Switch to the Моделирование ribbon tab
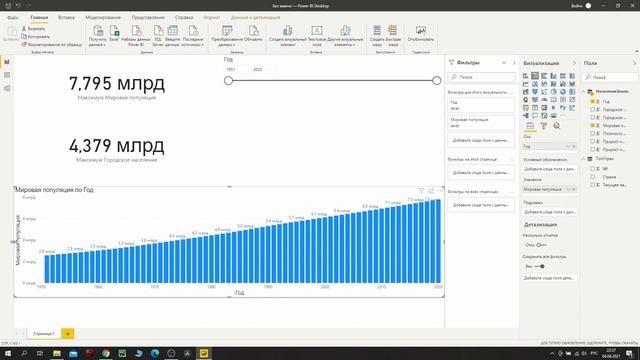 (103, 18)
